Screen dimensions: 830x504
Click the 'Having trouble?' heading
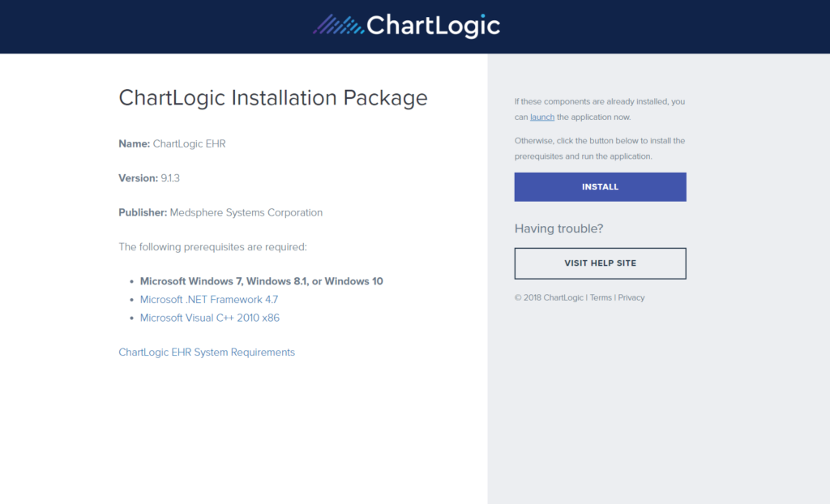pos(558,229)
